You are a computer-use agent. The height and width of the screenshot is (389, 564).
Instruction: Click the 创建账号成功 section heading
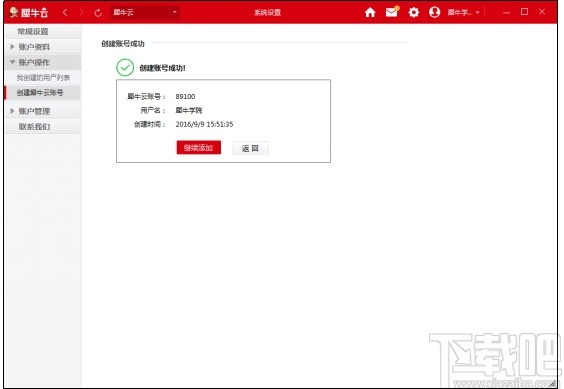coord(123,44)
